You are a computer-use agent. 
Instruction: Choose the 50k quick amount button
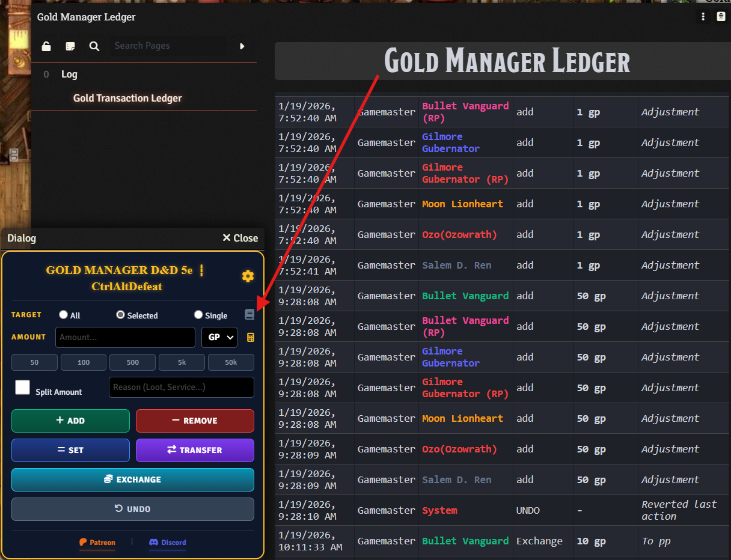(231, 362)
